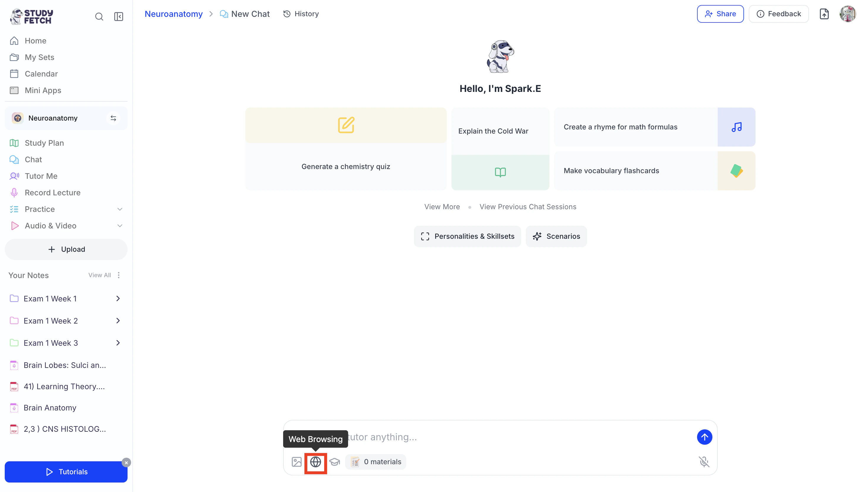Click View Previous Chat Sessions link
The height and width of the screenshot is (492, 868).
click(x=528, y=207)
